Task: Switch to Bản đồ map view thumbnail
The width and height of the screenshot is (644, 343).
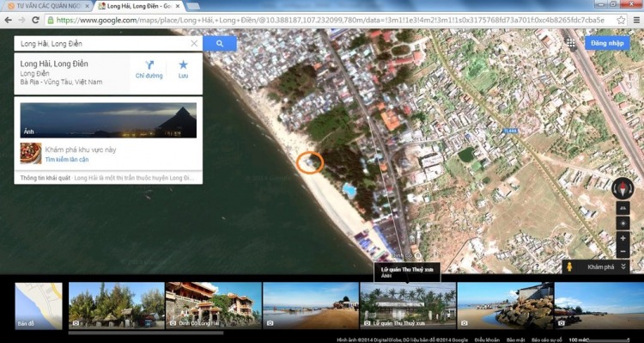Action: [39, 305]
